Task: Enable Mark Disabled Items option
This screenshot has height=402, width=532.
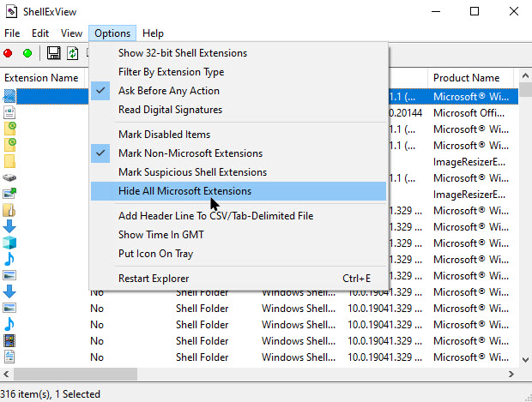Action: 239,135
